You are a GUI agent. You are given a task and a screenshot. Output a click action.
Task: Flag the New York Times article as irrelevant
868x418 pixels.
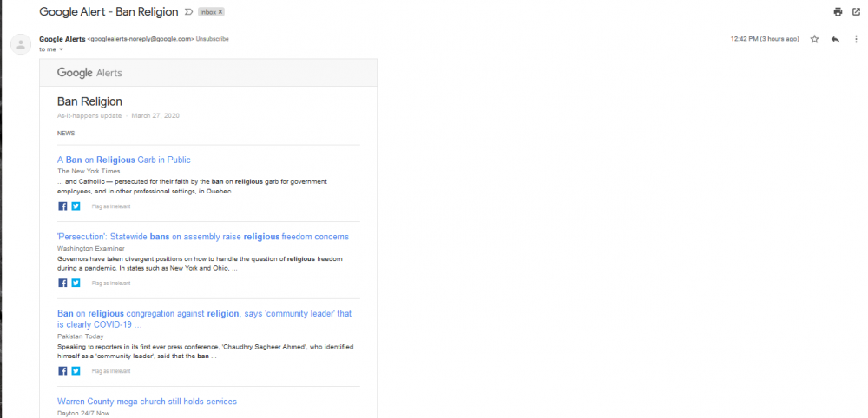pos(111,206)
